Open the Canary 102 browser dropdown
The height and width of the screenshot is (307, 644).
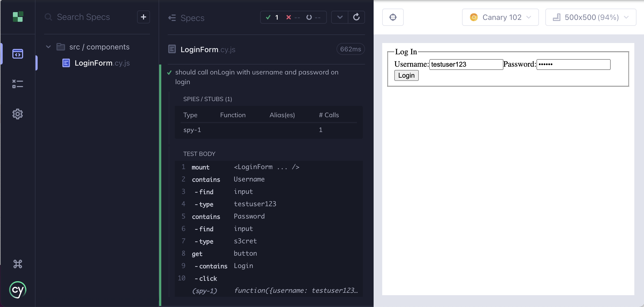point(500,17)
